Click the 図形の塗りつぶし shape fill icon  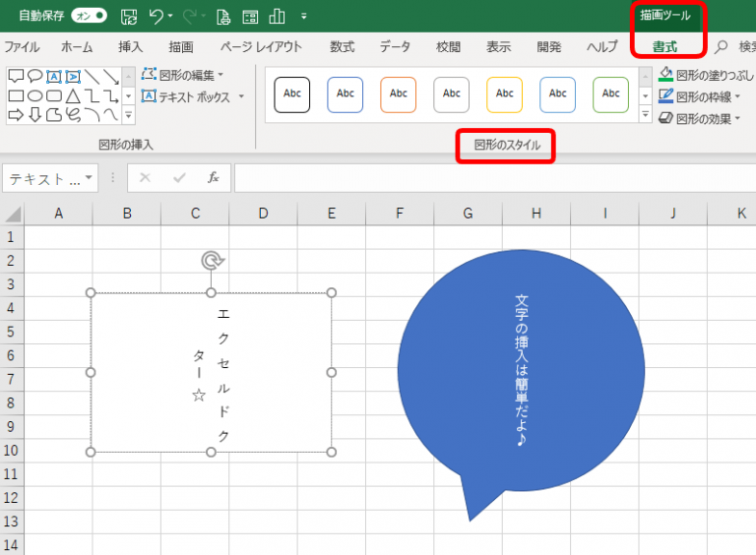(x=666, y=74)
